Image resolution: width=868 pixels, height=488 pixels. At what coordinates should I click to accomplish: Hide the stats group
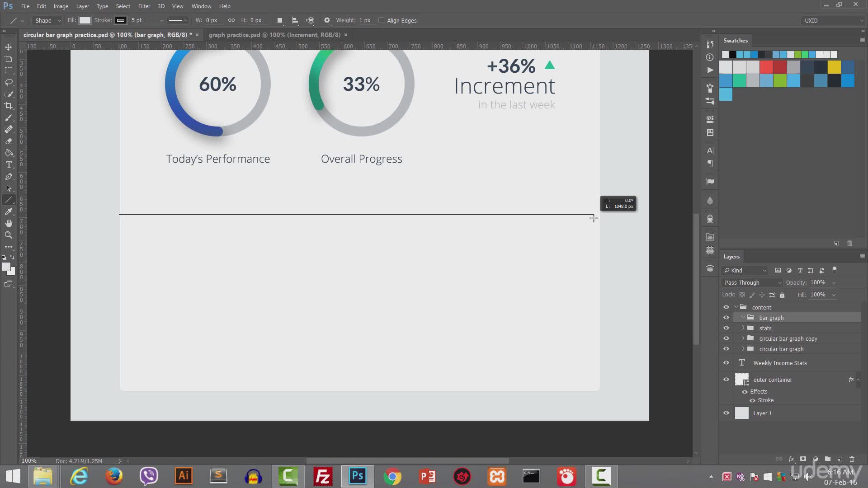coord(726,328)
